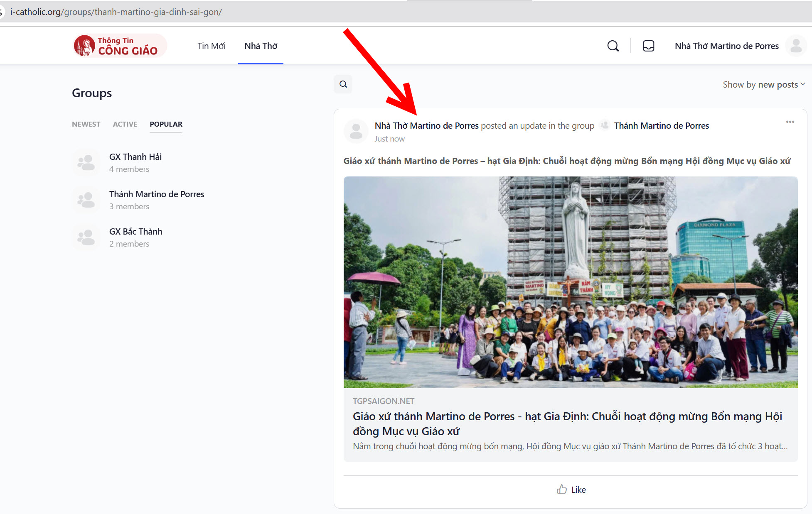The height and width of the screenshot is (514, 812).
Task: Click the group photo thumbnail in post
Action: tap(570, 282)
